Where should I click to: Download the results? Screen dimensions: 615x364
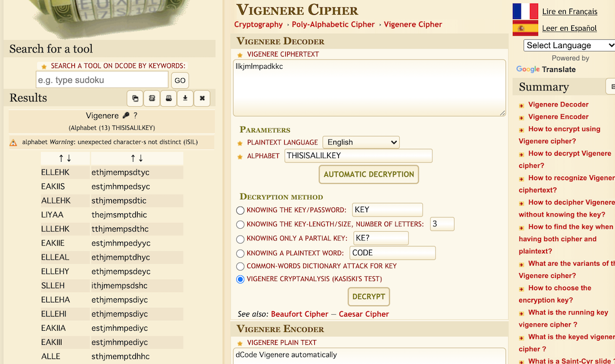coord(185,98)
